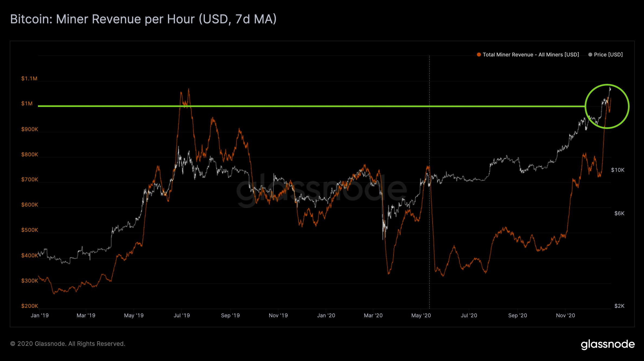
Task: Click the $400K left axis label
Action: tap(30, 255)
